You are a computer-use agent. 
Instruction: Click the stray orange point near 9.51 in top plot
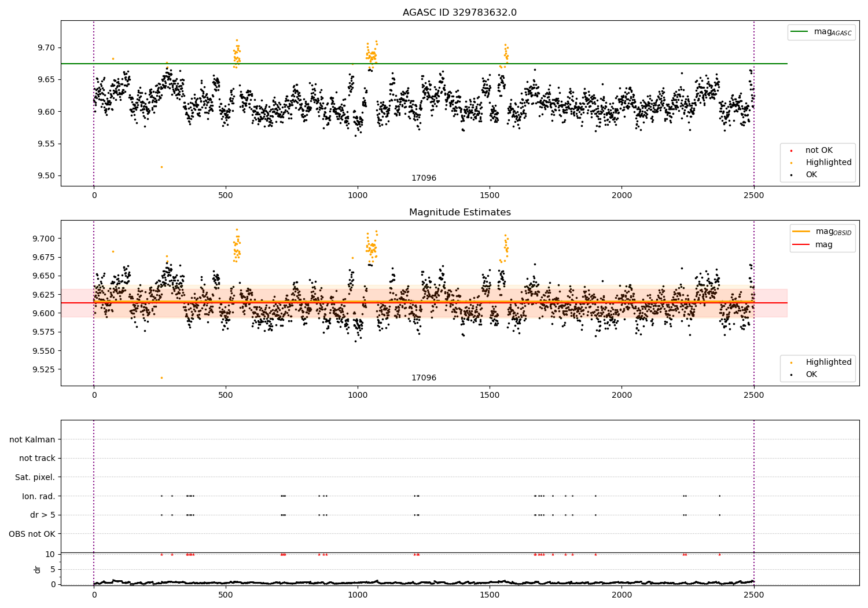pyautogui.click(x=161, y=167)
